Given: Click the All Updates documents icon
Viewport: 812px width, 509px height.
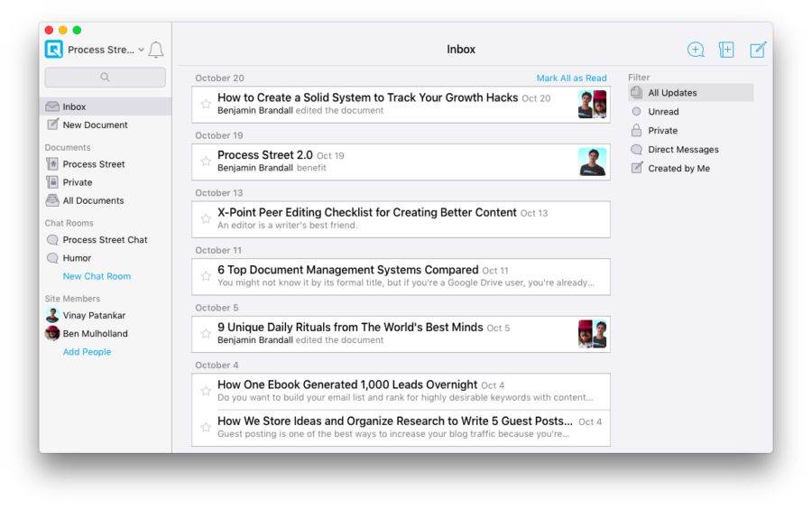Looking at the screenshot, I should tap(636, 93).
